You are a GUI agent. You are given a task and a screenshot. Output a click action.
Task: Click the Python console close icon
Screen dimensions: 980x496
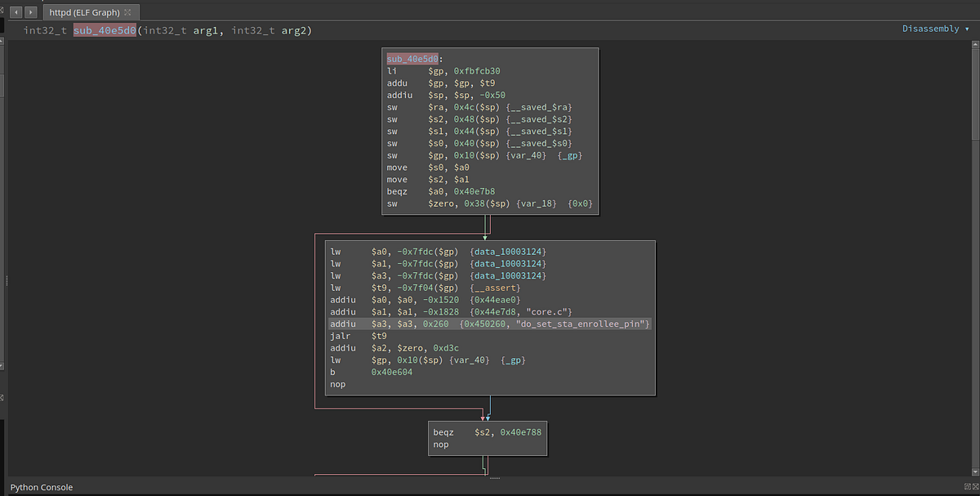point(976,486)
